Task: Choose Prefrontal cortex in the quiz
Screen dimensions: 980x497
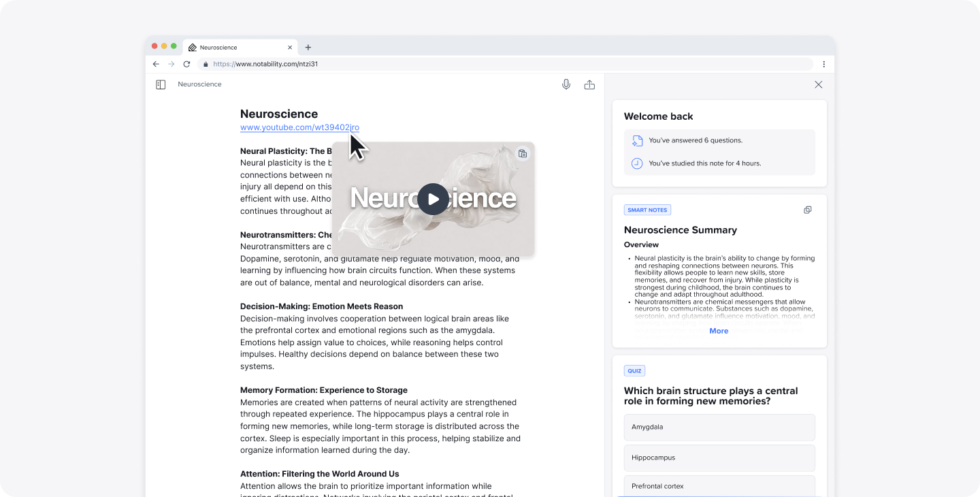Action: tap(719, 485)
